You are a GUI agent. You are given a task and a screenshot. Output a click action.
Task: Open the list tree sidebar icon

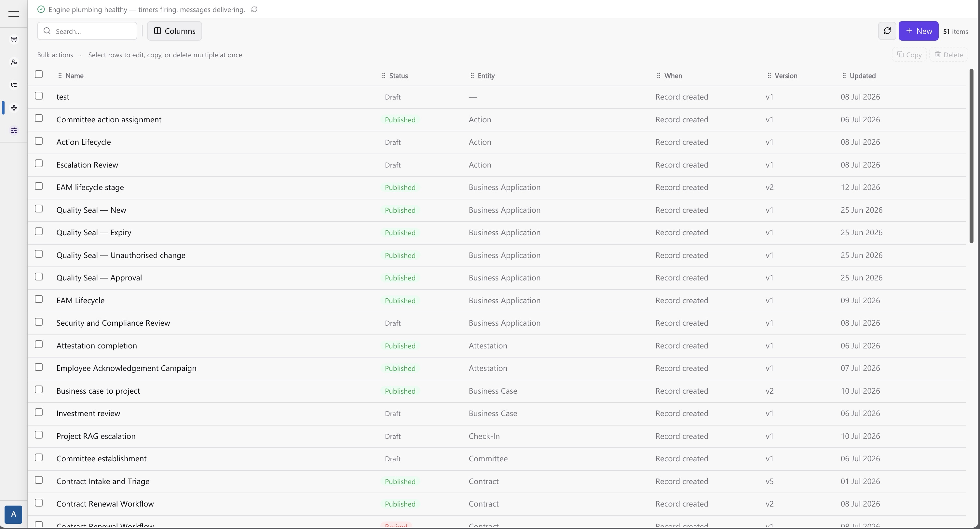pyautogui.click(x=14, y=85)
